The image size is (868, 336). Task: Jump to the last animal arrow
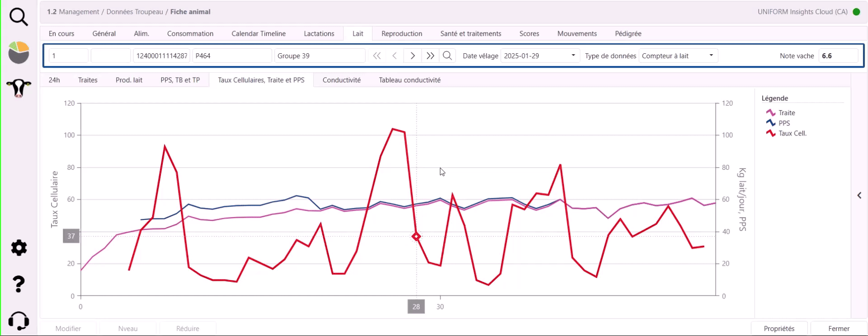[430, 56]
